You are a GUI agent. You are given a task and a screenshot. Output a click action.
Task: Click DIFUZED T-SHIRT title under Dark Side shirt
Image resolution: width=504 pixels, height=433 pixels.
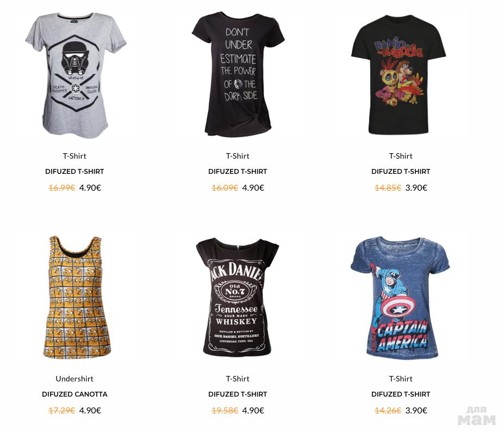point(238,172)
